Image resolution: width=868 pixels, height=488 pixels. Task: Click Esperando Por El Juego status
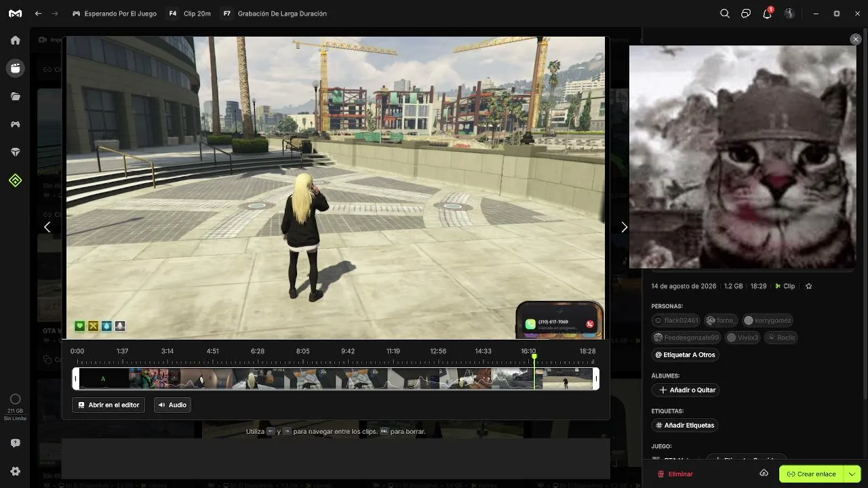[115, 14]
